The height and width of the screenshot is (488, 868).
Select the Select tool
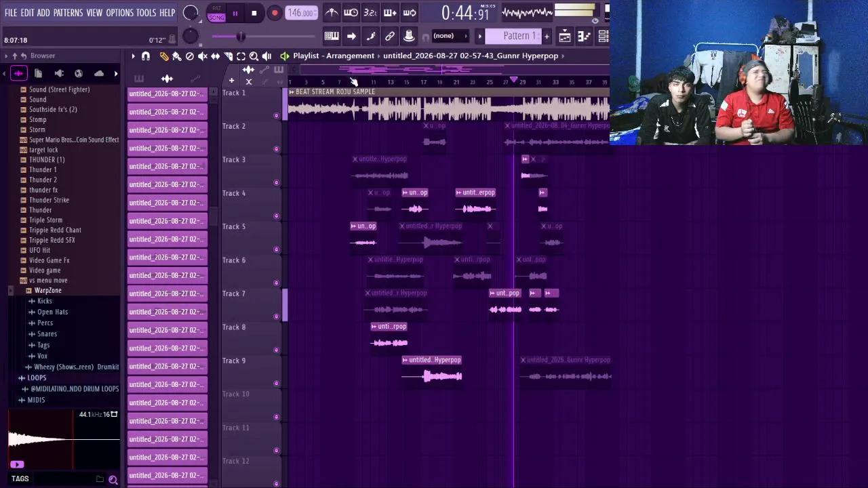[241, 56]
